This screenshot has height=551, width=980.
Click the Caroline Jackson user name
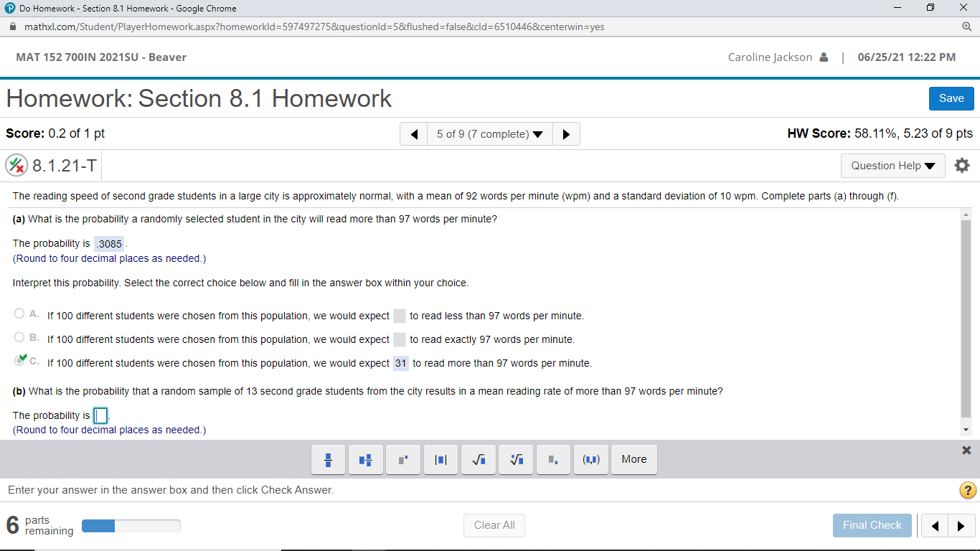(x=771, y=57)
